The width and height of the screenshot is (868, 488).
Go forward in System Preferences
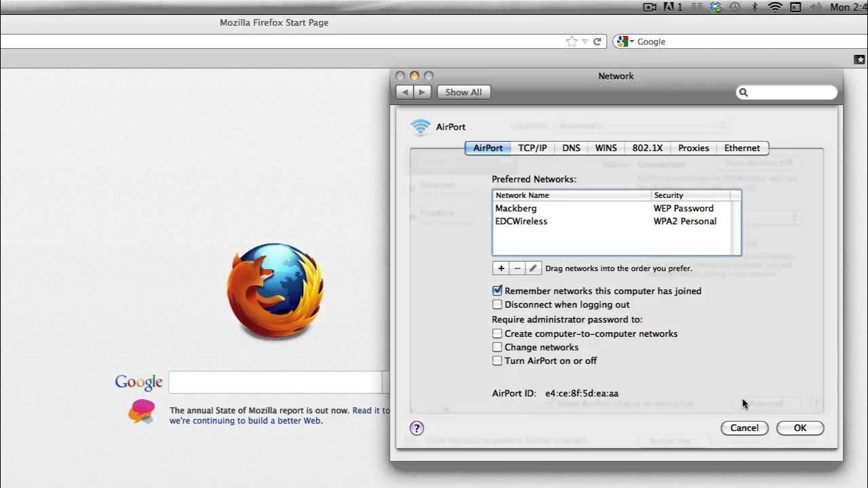tap(422, 92)
